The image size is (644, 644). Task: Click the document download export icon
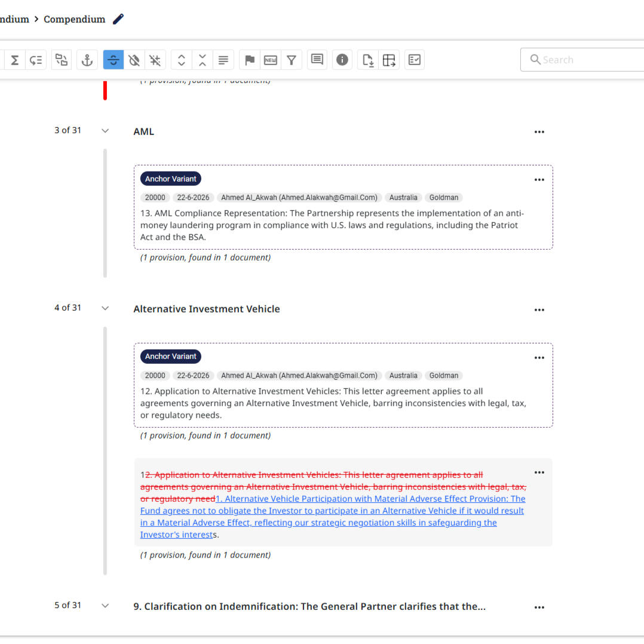[368, 60]
